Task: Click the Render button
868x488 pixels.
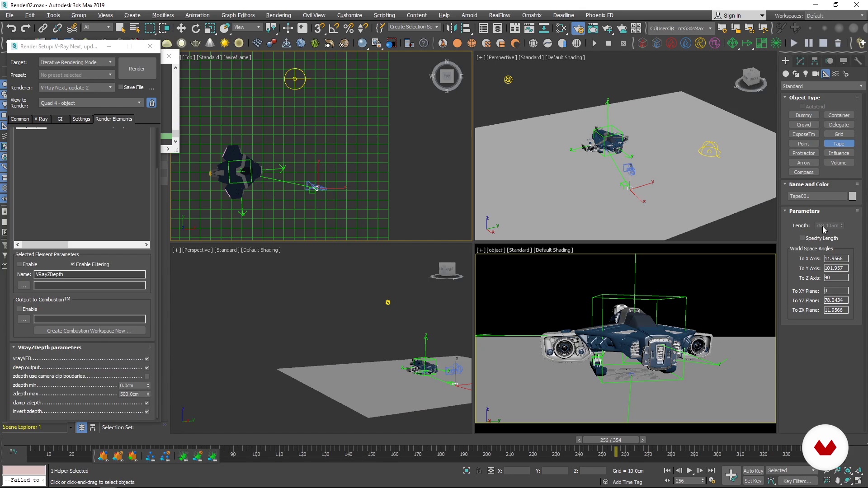Action: click(x=137, y=69)
